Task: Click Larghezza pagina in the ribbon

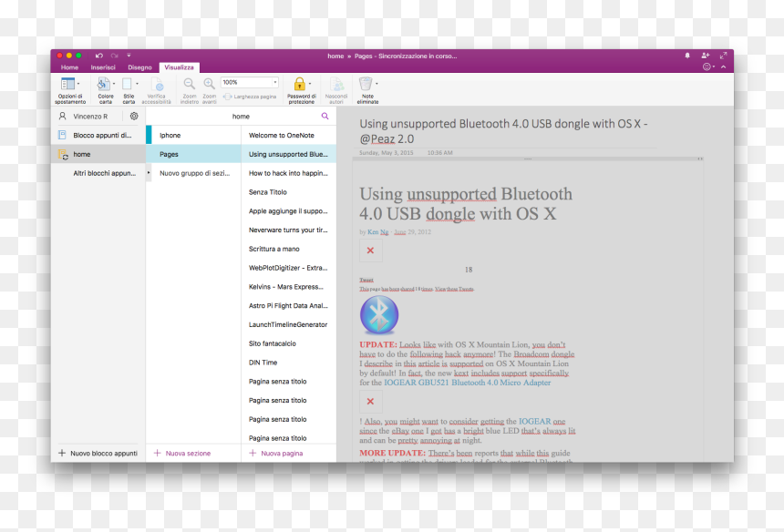Action: click(x=250, y=97)
